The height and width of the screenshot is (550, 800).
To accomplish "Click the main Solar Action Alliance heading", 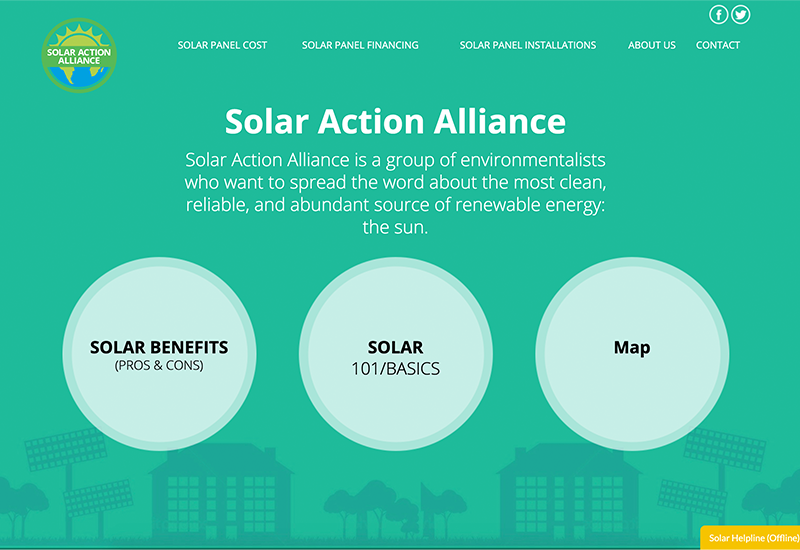I will click(x=395, y=121).
